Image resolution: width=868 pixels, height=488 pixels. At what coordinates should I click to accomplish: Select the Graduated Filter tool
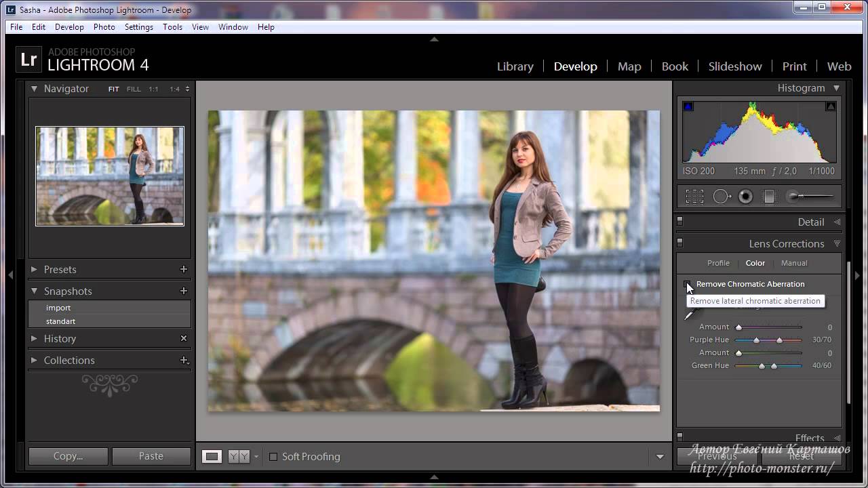(770, 197)
